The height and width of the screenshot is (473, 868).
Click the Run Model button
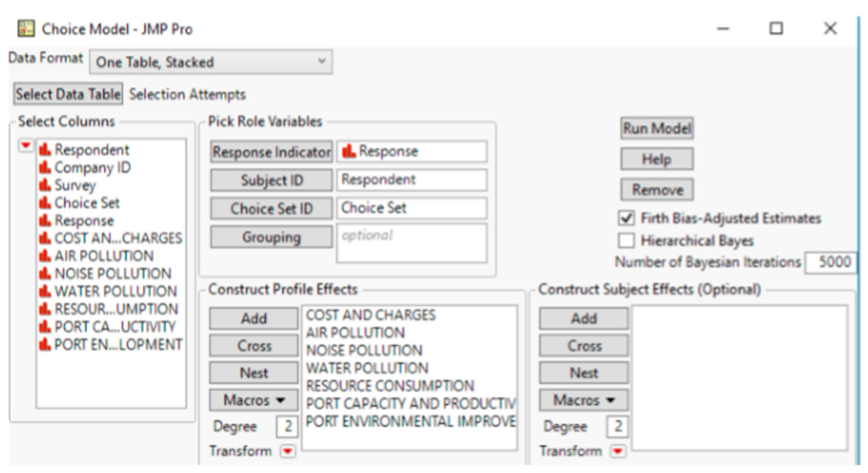(x=657, y=128)
